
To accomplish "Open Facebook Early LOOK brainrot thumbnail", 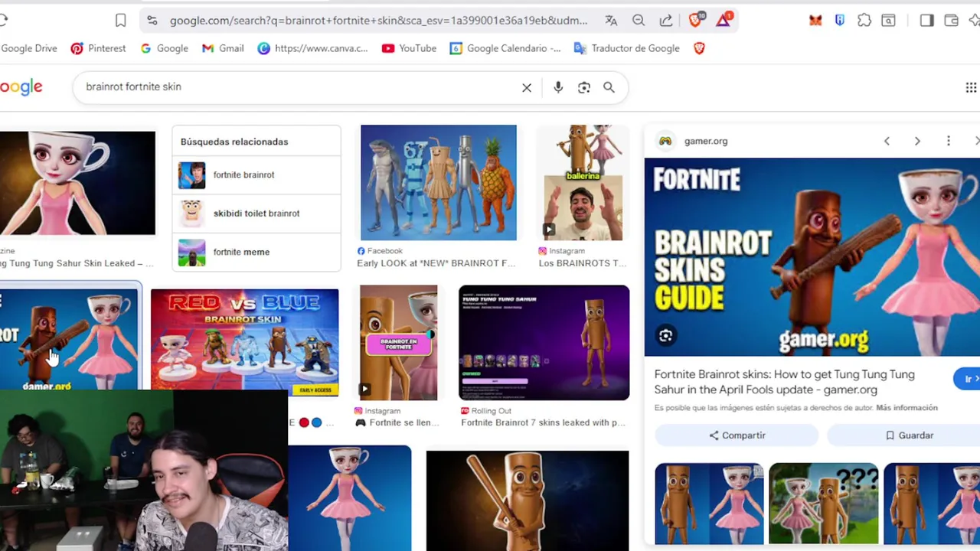I will [x=439, y=182].
